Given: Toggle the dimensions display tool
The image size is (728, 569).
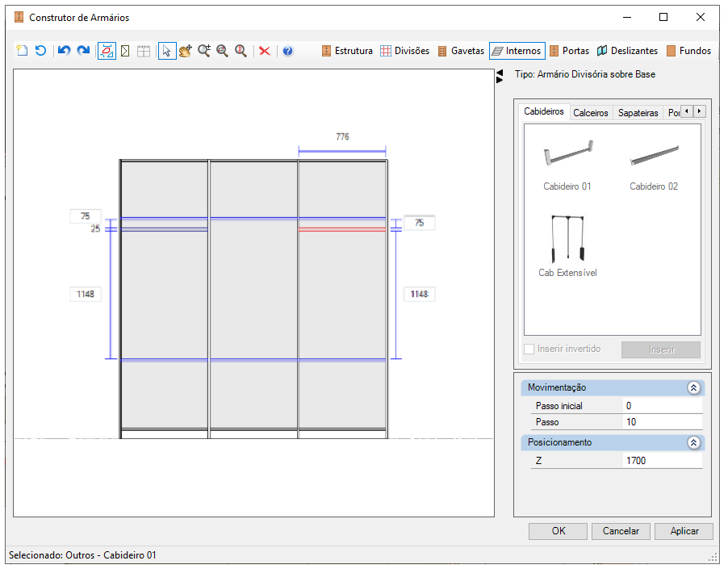Looking at the screenshot, I should click(107, 51).
